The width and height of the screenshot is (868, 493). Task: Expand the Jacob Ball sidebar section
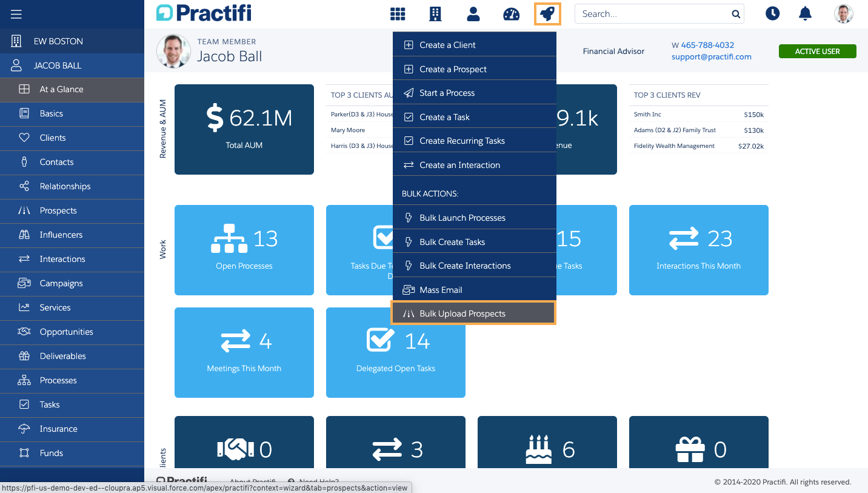(x=58, y=65)
